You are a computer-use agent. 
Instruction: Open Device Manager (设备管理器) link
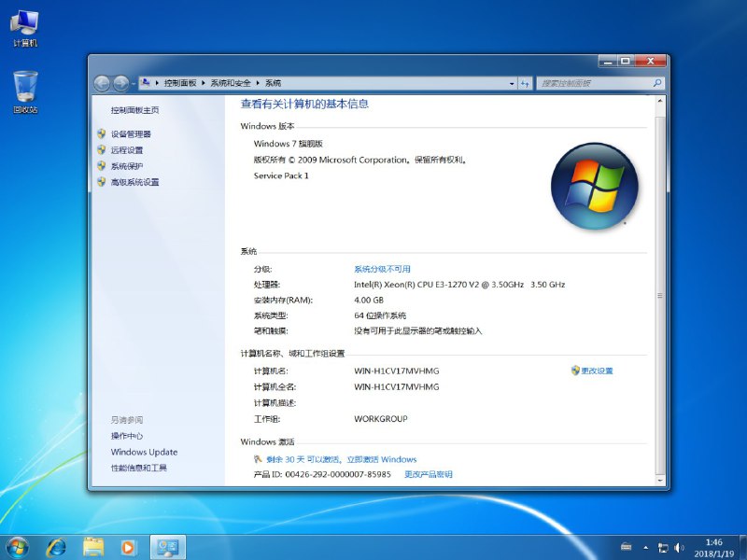(x=131, y=134)
